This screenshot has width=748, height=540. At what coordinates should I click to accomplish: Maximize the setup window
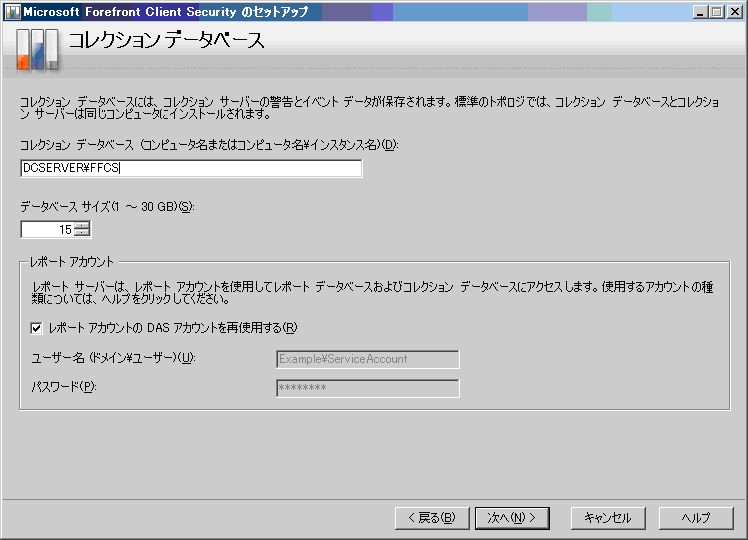[717, 12]
